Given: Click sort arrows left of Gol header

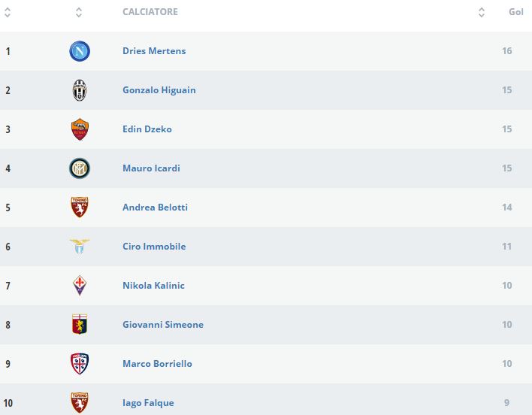Looking at the screenshot, I should (482, 13).
